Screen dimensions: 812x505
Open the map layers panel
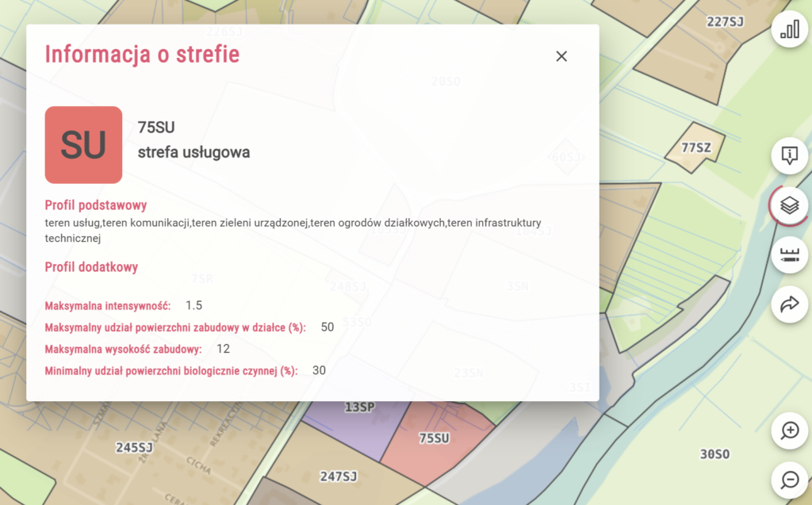coord(789,205)
